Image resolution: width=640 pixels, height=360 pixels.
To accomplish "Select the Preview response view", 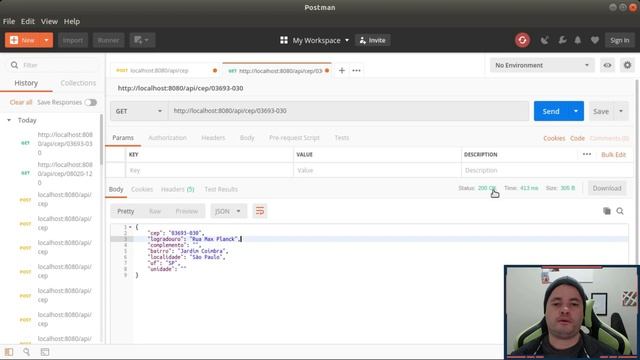I will (x=187, y=211).
